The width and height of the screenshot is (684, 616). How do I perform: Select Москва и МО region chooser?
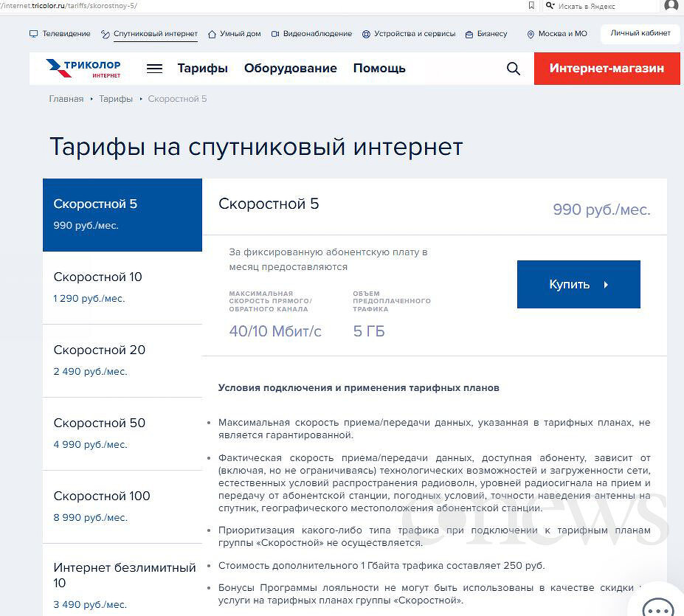pyautogui.click(x=557, y=34)
